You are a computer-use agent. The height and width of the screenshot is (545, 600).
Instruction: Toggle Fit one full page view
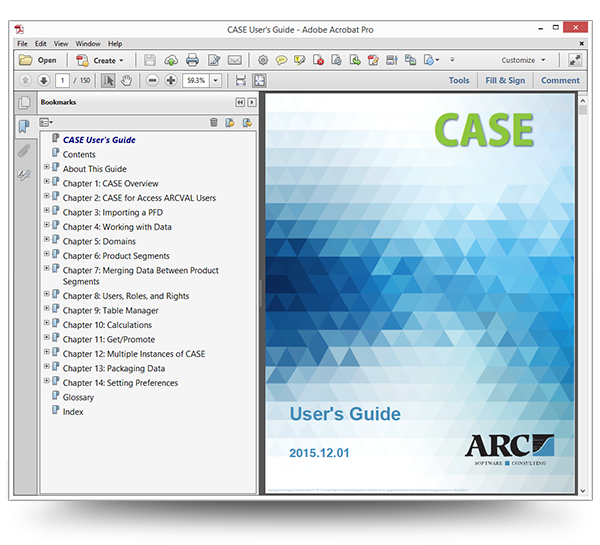tap(259, 80)
